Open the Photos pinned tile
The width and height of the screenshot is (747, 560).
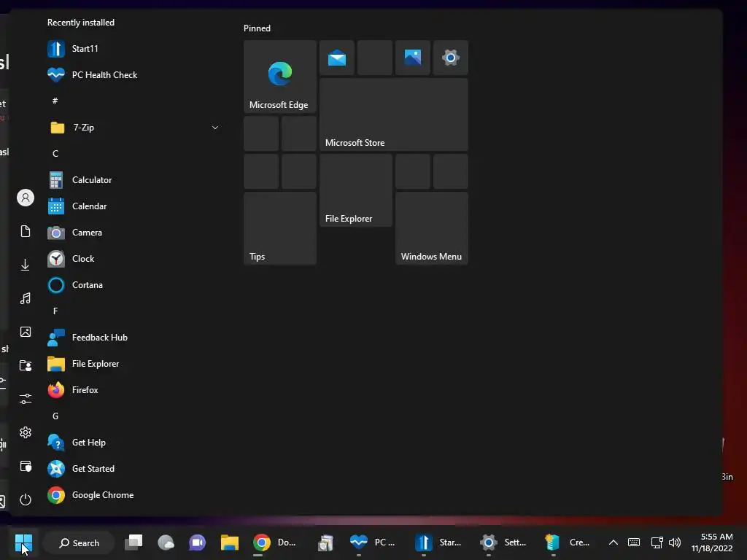pos(413,58)
